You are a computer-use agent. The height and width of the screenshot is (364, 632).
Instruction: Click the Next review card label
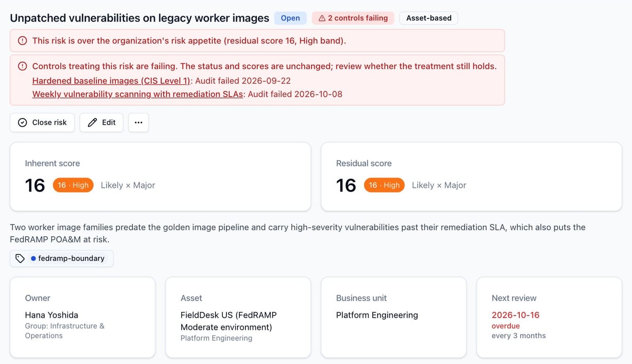point(514,298)
